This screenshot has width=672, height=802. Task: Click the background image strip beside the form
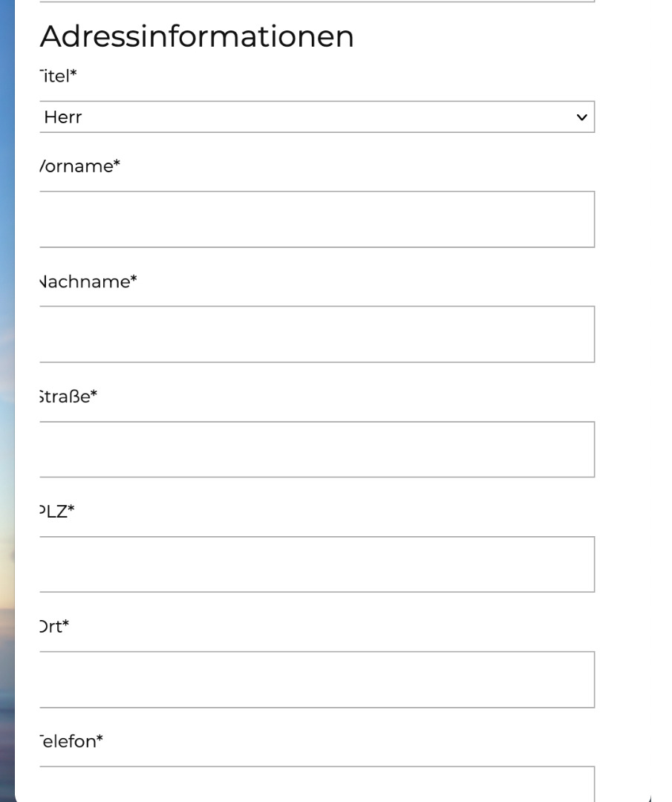click(7, 401)
